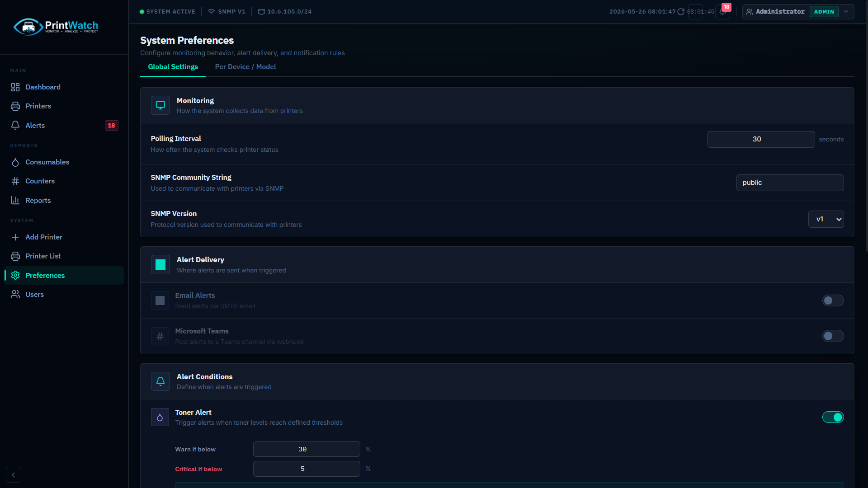
Task: Click the Polling Interval seconds field
Action: point(761,139)
